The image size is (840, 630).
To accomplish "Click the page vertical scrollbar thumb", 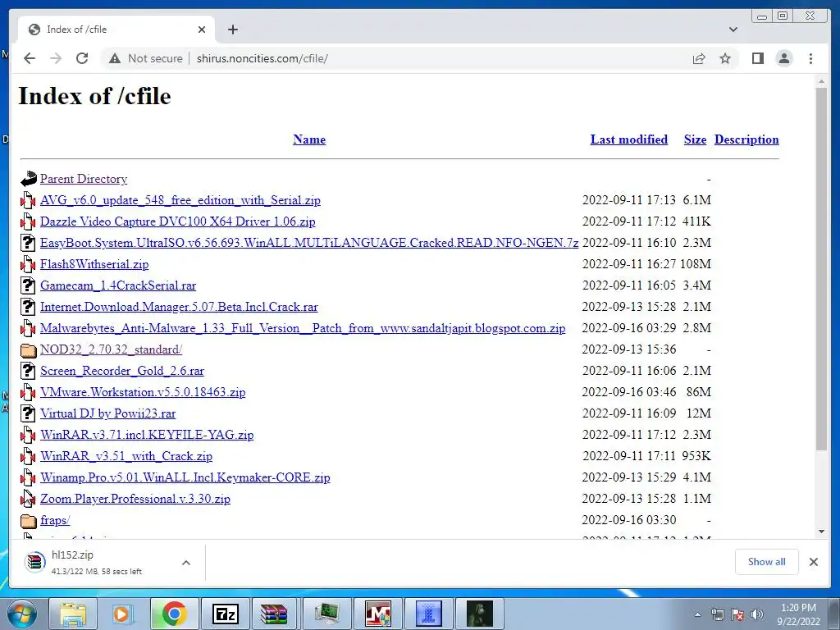I will [x=821, y=268].
